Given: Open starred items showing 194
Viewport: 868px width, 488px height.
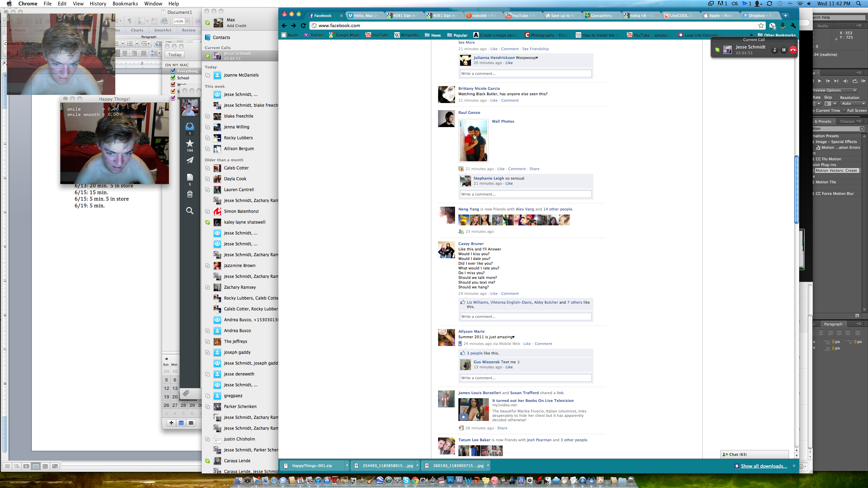Looking at the screenshot, I should pyautogui.click(x=190, y=144).
